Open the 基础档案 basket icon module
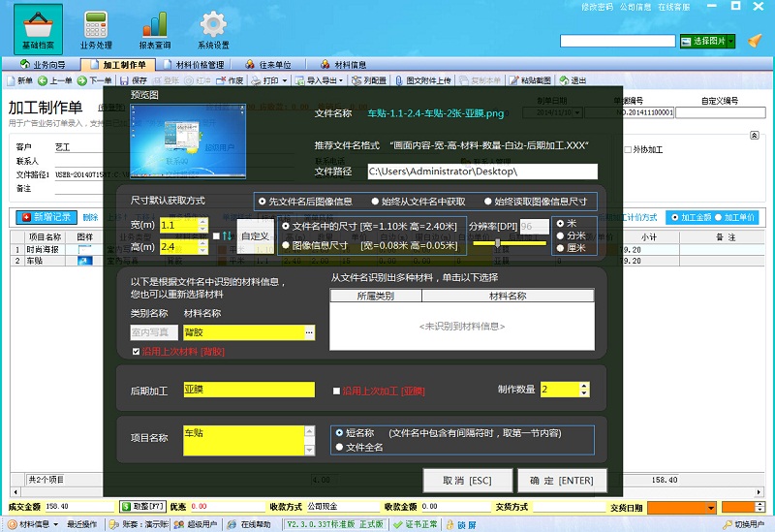775x532 pixels. (x=38, y=29)
